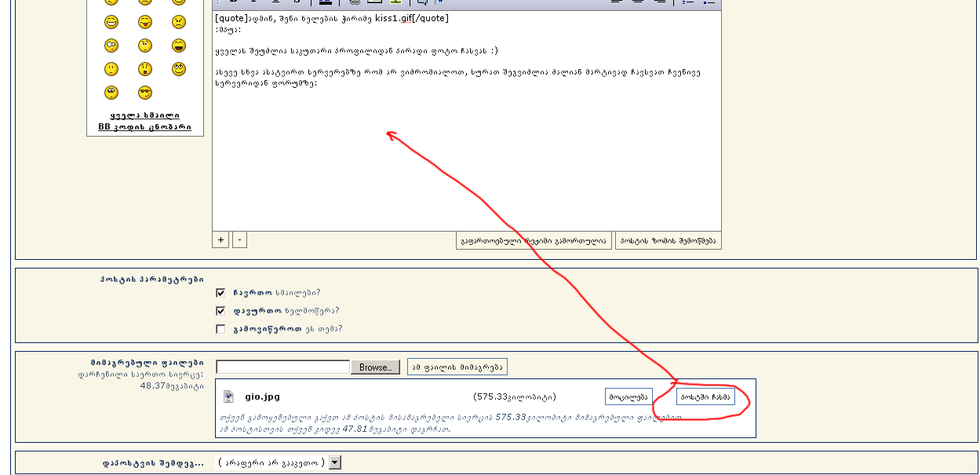Click the file path input field
980x475 pixels.
click(282, 367)
